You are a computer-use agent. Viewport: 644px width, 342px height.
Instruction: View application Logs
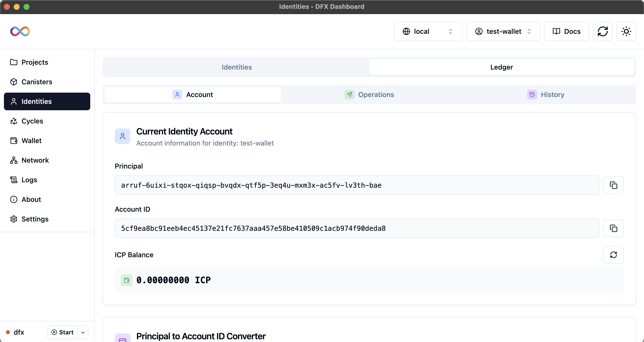[x=29, y=180]
